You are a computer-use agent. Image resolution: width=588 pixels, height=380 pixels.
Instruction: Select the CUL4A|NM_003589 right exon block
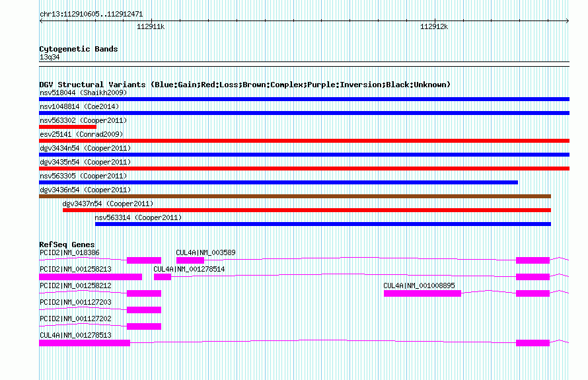533,260
